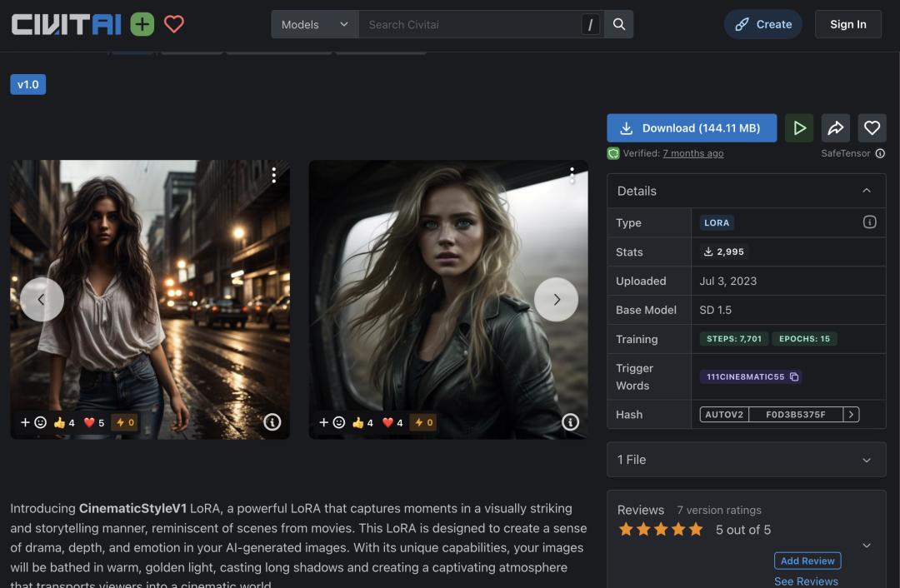Toggle the heart favorite button for this model
Screen dimensions: 900x588
[x=872, y=128]
